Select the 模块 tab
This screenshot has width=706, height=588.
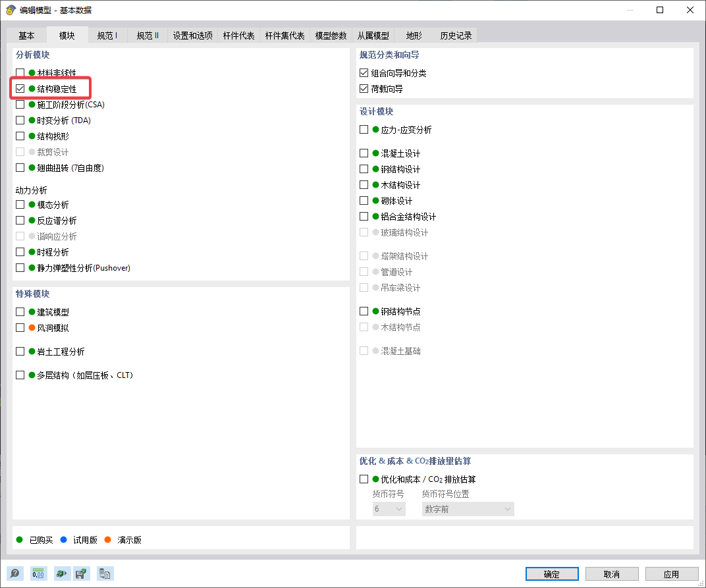tap(67, 35)
